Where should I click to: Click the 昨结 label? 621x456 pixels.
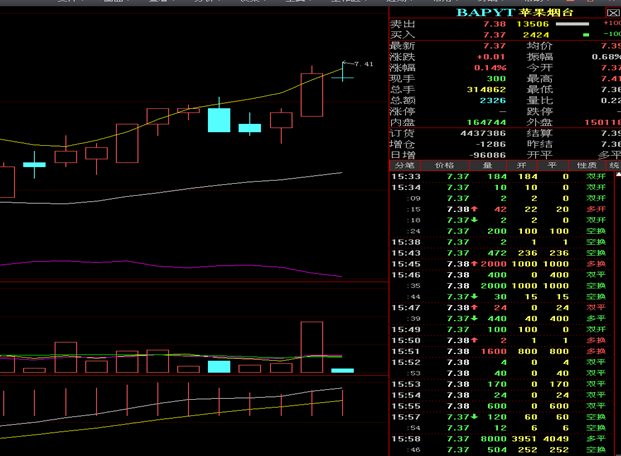539,144
